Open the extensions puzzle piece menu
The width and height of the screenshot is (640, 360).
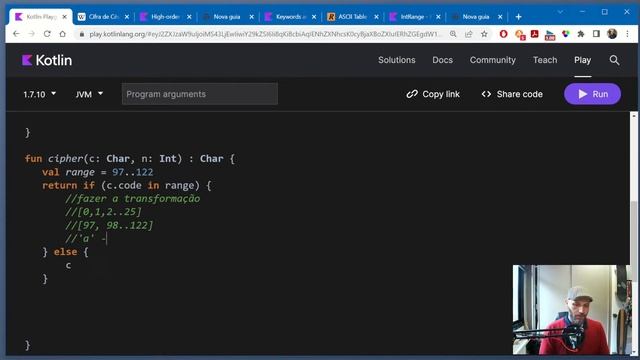[580, 34]
